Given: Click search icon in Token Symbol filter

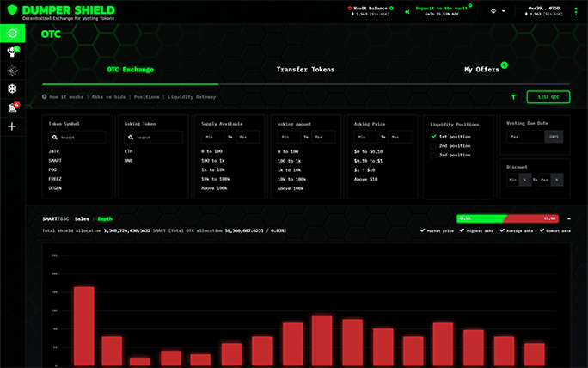Looking at the screenshot, I should (55, 138).
